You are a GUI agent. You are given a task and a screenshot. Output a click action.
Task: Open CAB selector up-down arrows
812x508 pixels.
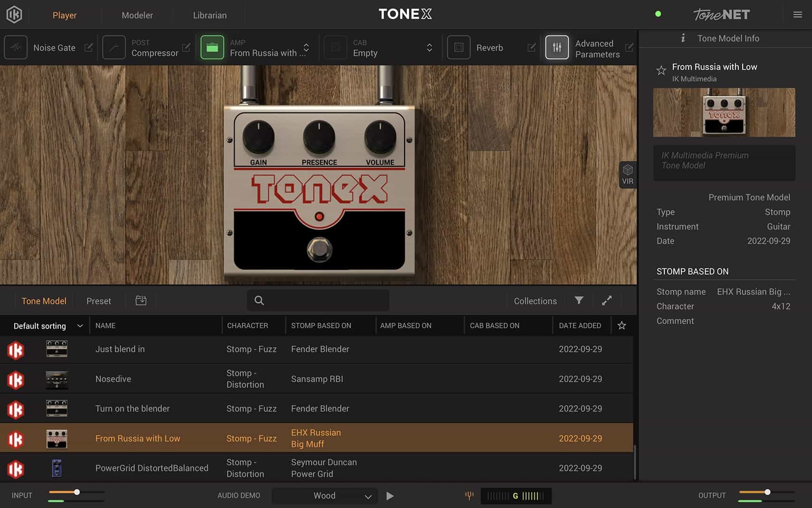(x=429, y=48)
